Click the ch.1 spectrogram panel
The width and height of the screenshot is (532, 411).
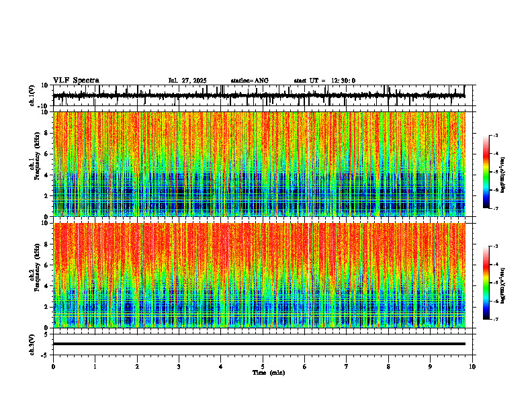pyautogui.click(x=259, y=164)
